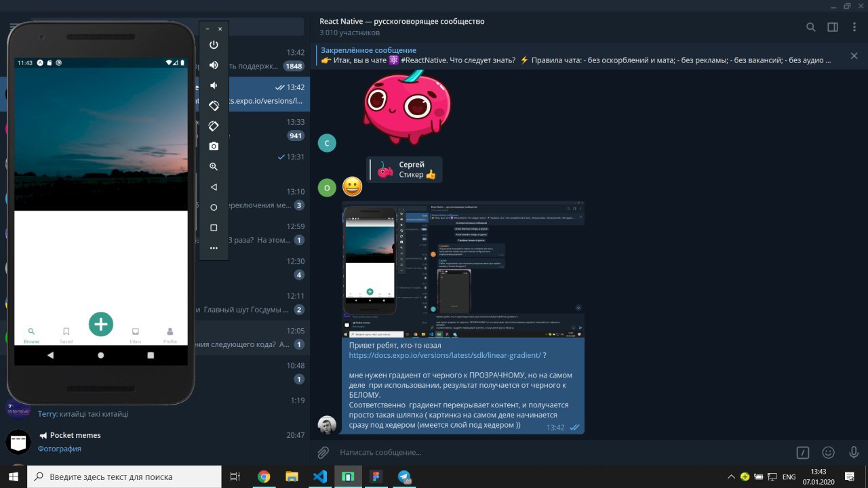Tap the green plus button in phone app
The image size is (868, 488).
tap(101, 324)
